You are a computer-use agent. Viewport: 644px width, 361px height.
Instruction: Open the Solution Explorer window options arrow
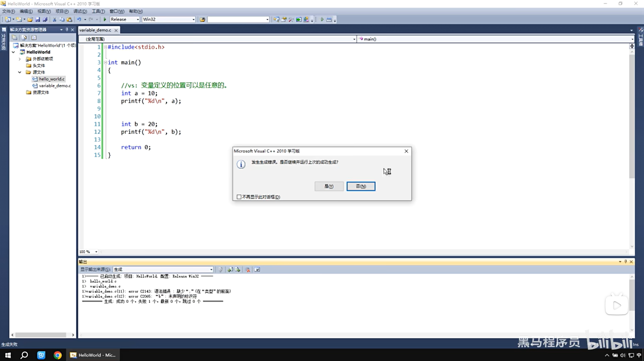coord(61,29)
